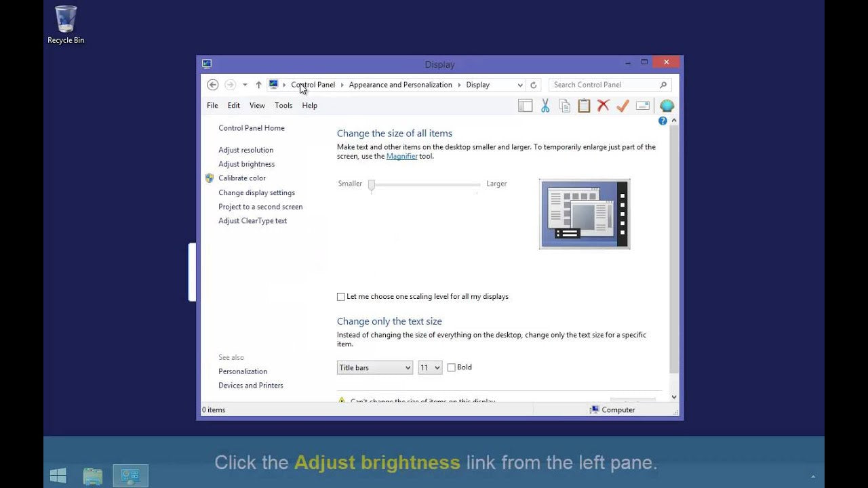Click the Adjust resolution link
Screen dimensions: 868x488
tap(246, 150)
